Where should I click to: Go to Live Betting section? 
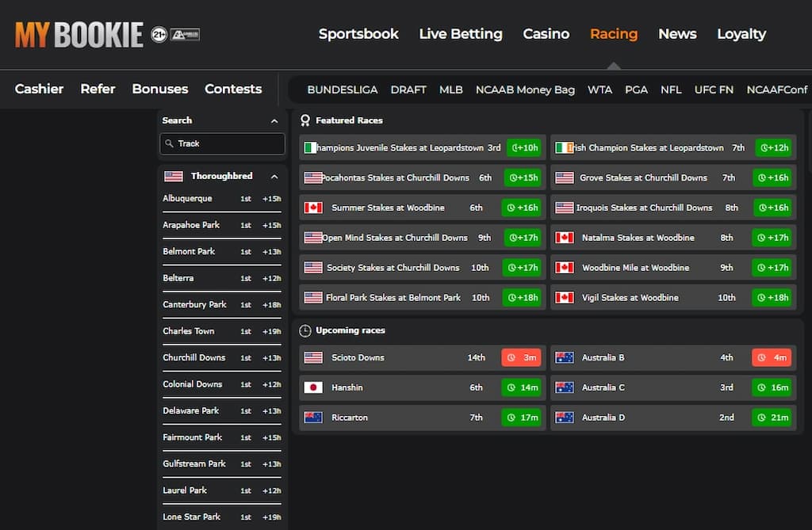point(460,34)
